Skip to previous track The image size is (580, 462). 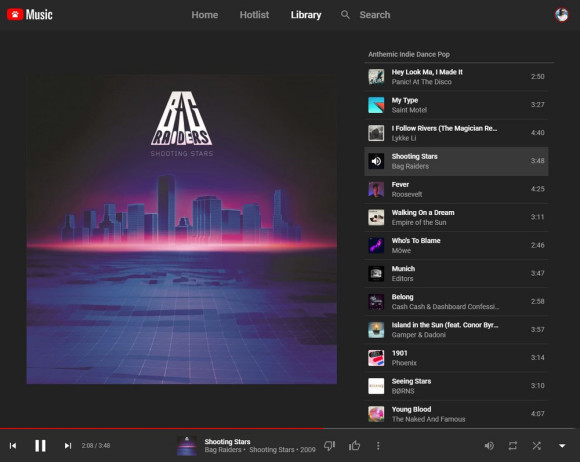13,446
